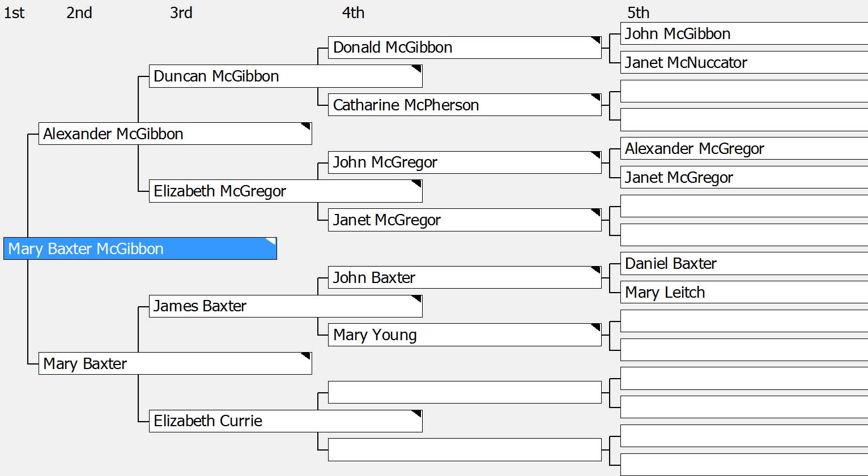Click empty fourth-generation box above Elizabeth Currie
The image size is (868, 476).
tap(464, 392)
